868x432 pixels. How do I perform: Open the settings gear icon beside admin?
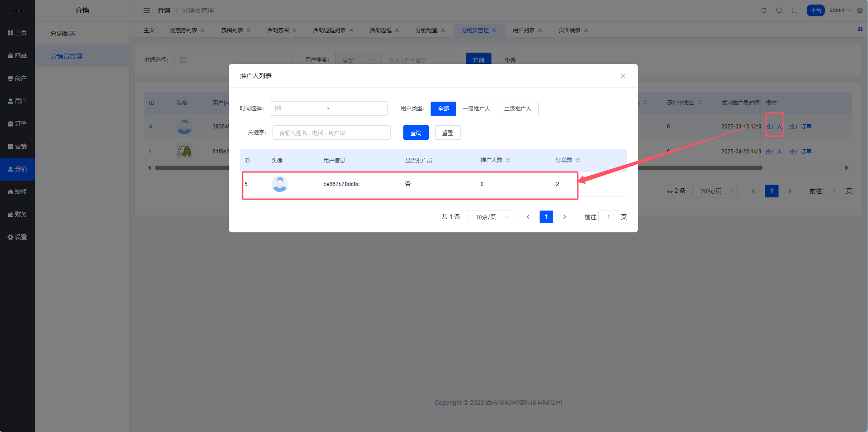coord(860,10)
